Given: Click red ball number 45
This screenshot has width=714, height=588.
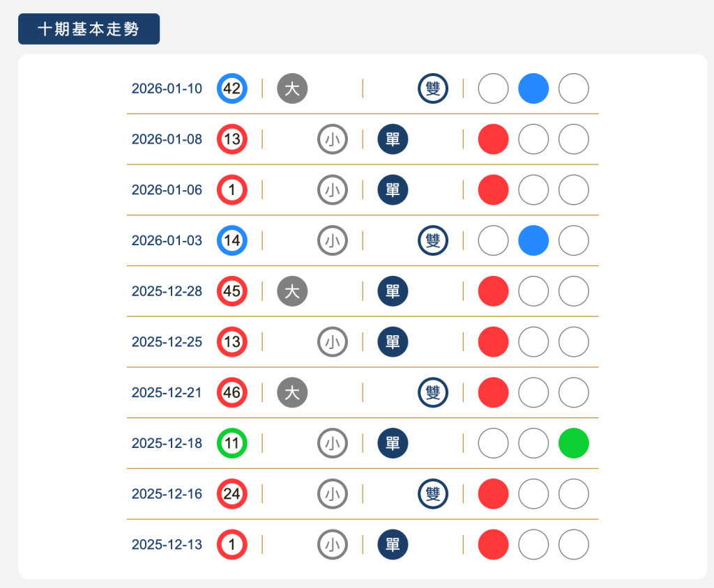Looking at the screenshot, I should [x=231, y=291].
